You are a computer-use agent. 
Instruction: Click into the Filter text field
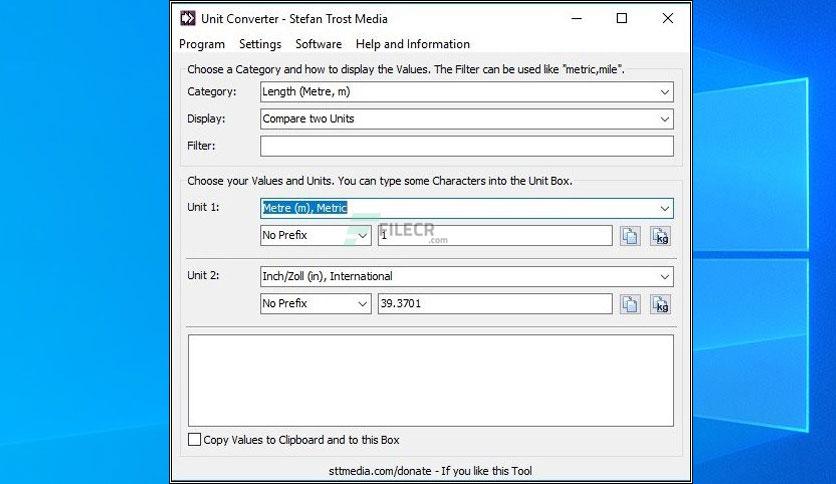[x=467, y=146]
